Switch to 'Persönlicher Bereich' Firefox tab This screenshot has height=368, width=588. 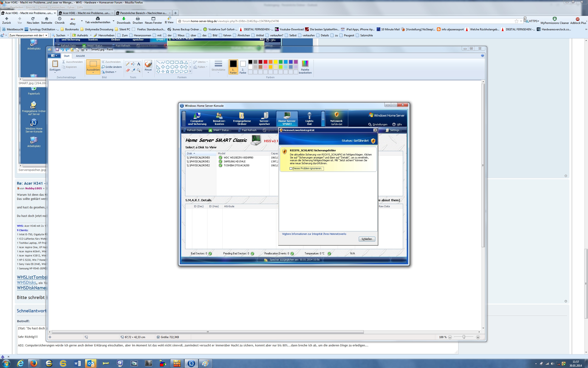(143, 13)
